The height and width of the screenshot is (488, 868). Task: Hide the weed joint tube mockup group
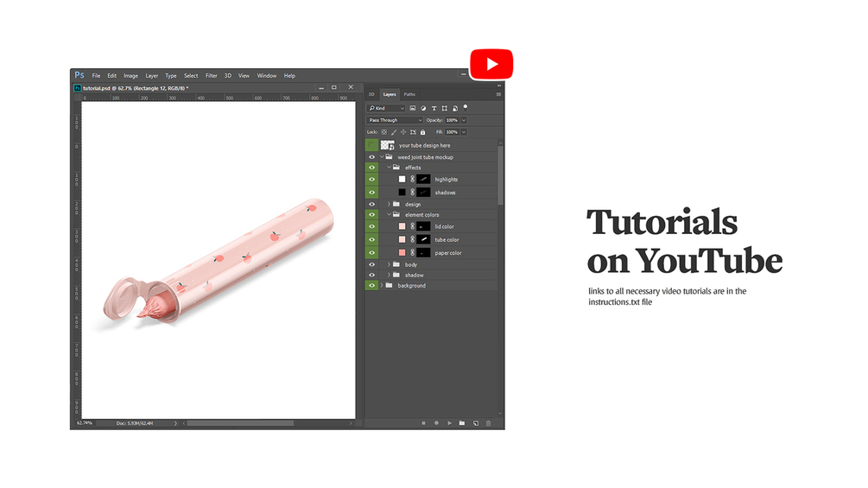(x=371, y=157)
